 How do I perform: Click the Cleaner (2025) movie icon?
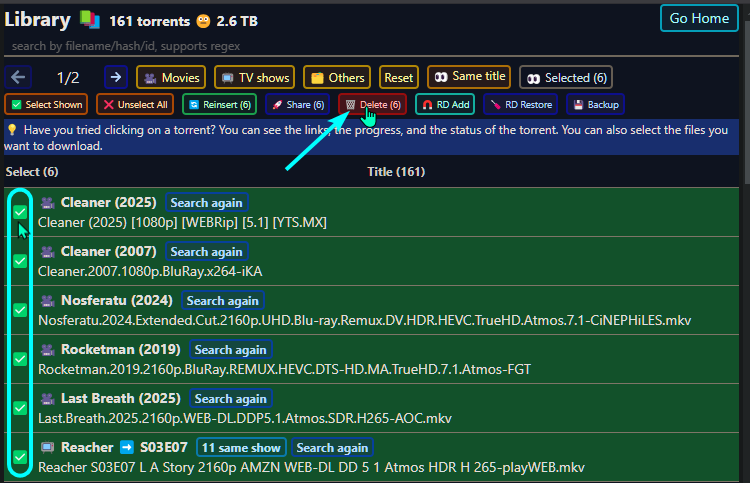click(47, 203)
